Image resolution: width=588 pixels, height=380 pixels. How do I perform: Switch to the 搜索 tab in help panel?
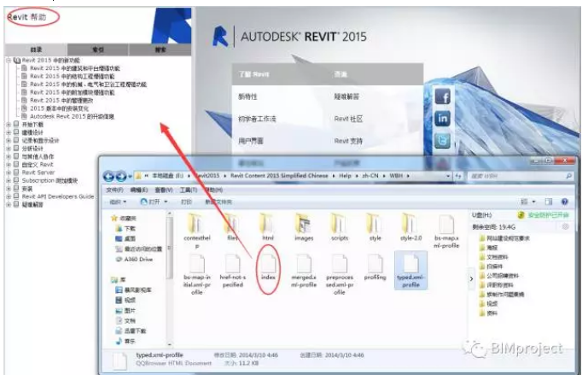point(160,50)
